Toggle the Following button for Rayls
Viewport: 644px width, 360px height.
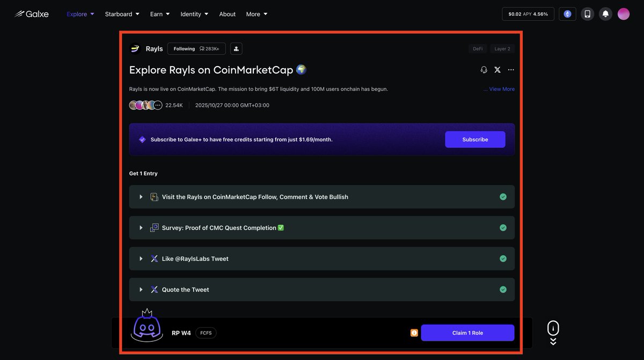196,49
